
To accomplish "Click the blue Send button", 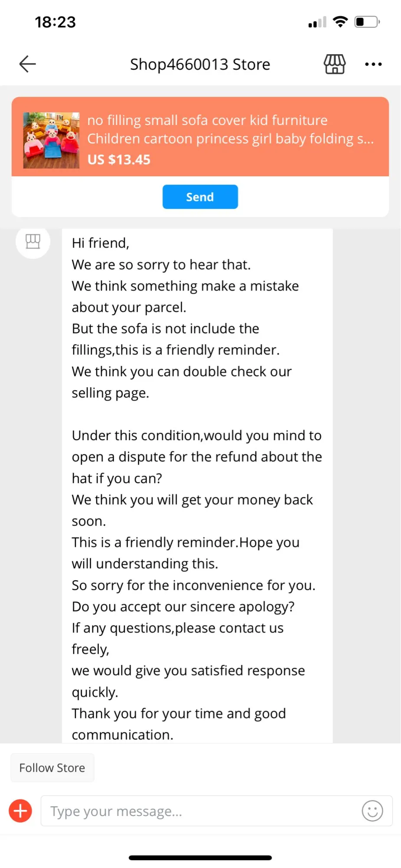I will (x=200, y=197).
